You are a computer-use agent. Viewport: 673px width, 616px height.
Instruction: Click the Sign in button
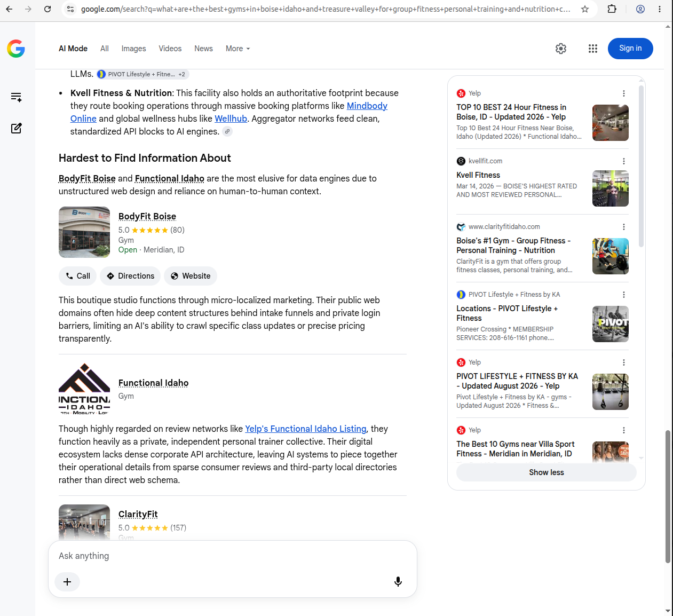(630, 49)
